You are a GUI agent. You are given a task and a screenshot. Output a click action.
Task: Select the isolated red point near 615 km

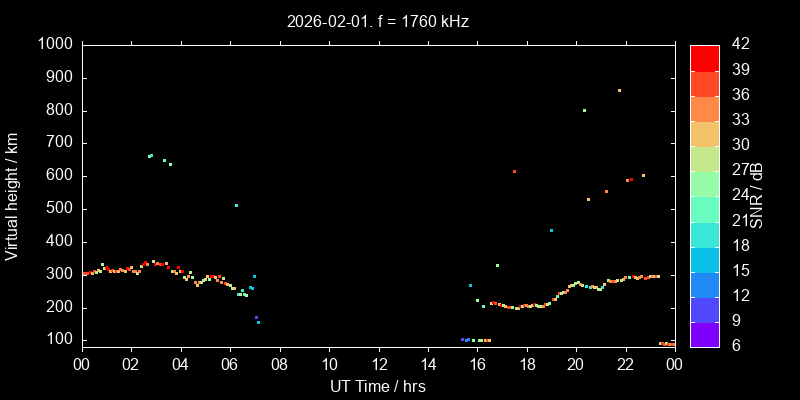[x=514, y=171]
